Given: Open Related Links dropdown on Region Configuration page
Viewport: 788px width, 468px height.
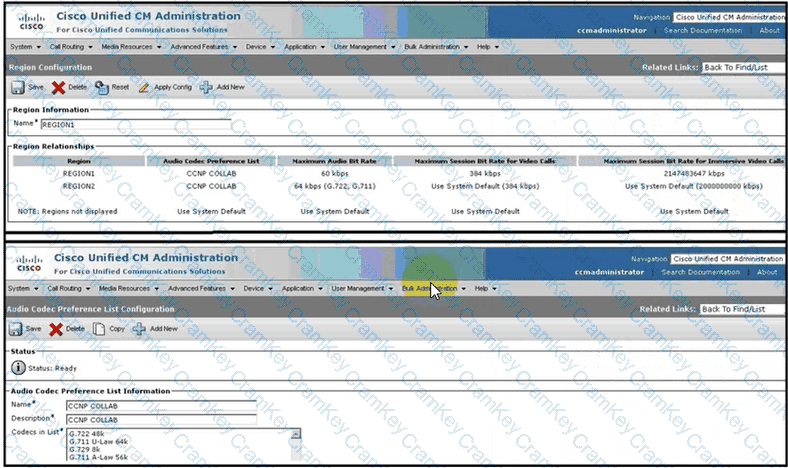Looking at the screenshot, I should point(742,67).
